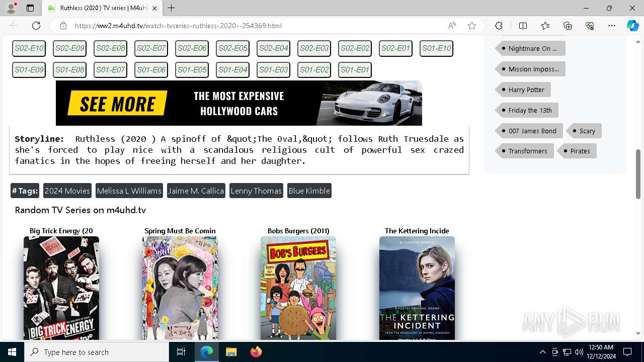Open episode S02-E07

(151, 48)
